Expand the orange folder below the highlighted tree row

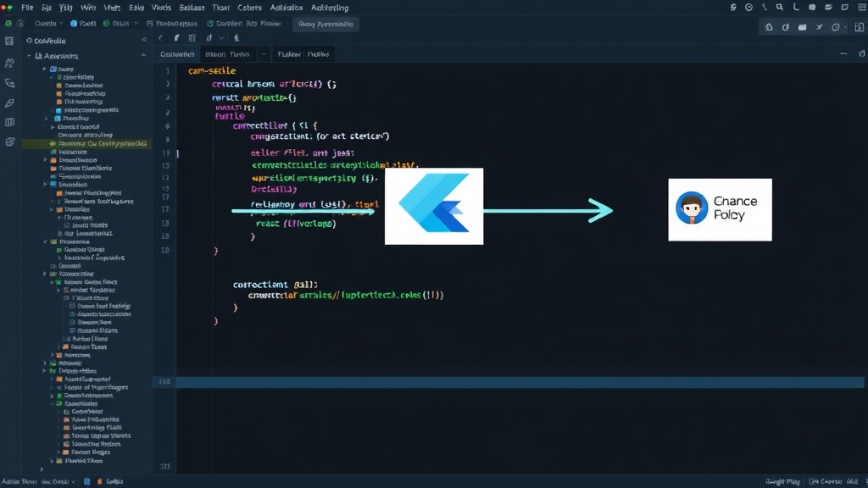point(46,160)
